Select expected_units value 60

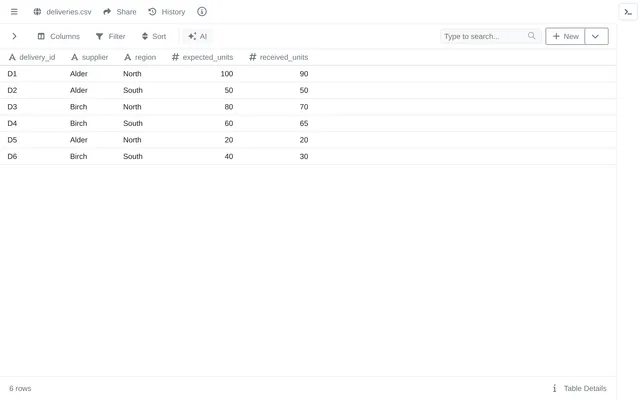point(229,123)
